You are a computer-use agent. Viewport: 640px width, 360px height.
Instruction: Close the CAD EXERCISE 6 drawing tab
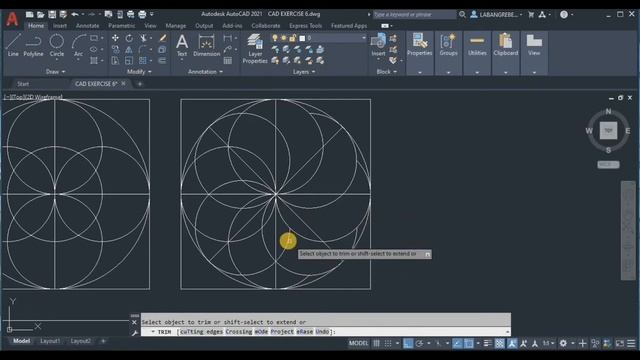coord(123,84)
